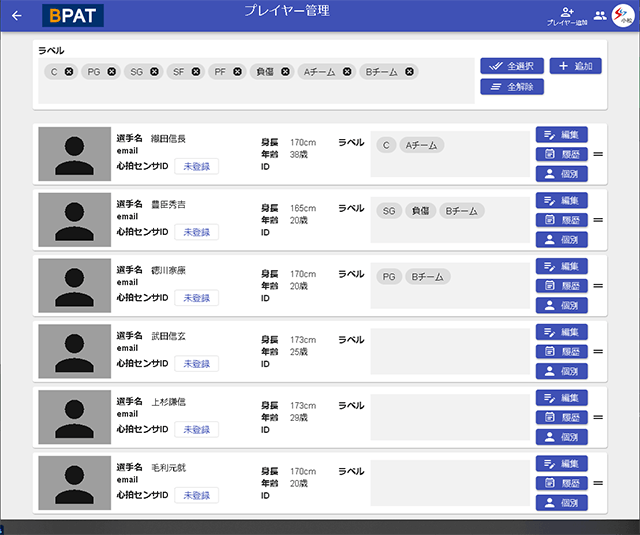Remove the 負傷 label chip

(x=285, y=71)
